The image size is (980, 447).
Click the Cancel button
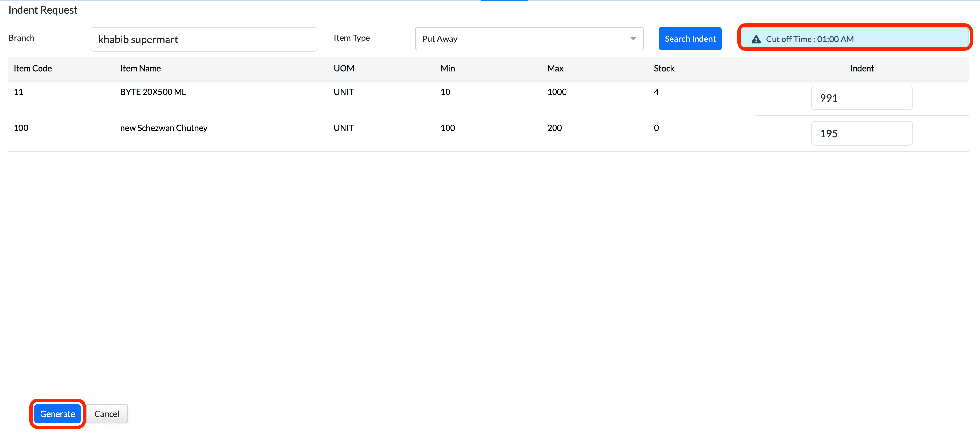tap(107, 413)
